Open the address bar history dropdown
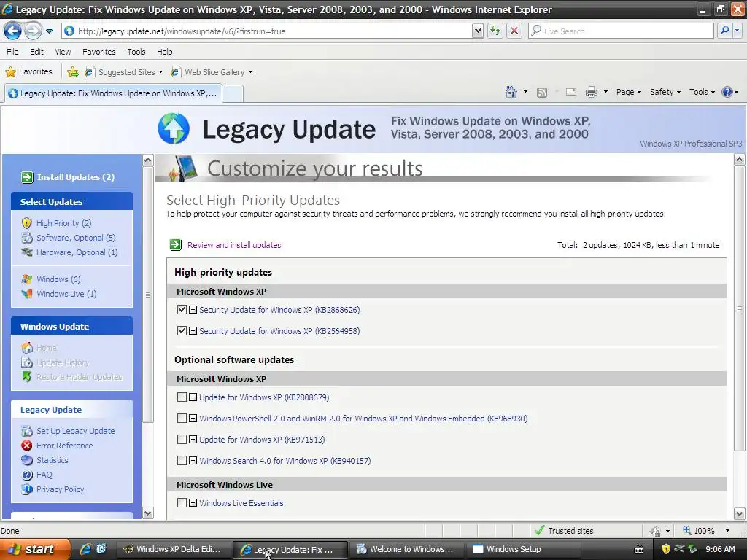Viewport: 747px width, 560px height. point(478,31)
